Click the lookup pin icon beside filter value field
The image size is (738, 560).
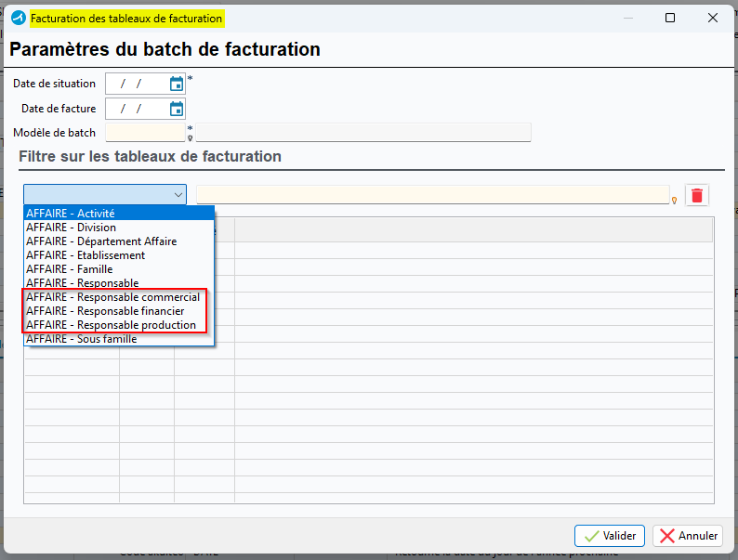click(x=674, y=199)
